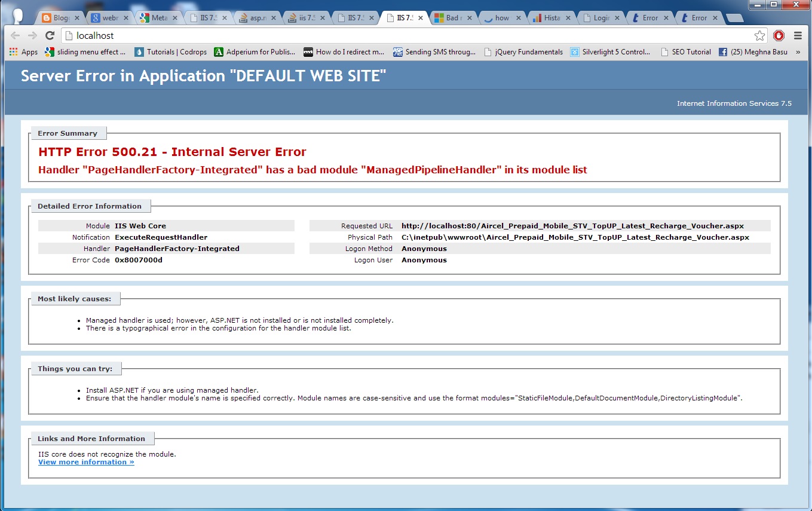
Task: Switch to the Bad r tab
Action: pos(453,18)
